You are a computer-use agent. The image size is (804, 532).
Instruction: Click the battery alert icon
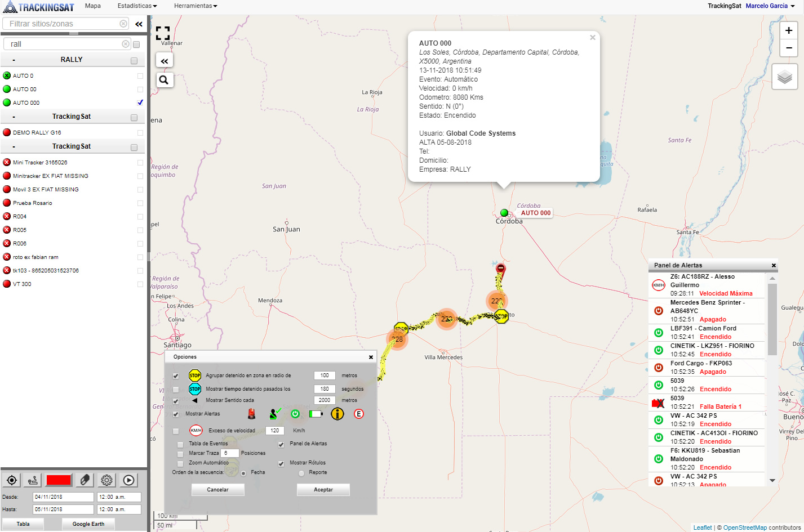coord(316,414)
